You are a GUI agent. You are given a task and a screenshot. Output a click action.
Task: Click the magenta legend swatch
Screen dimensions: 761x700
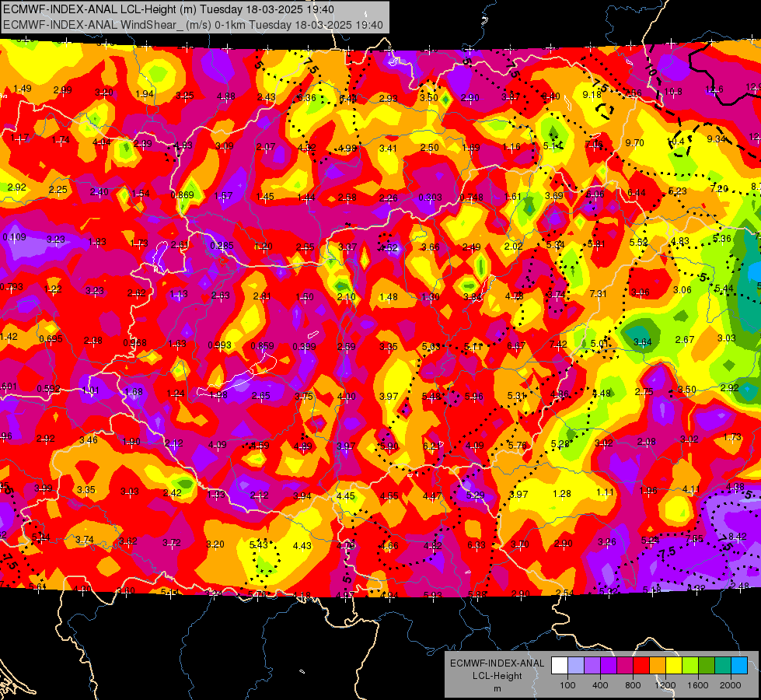(625, 666)
